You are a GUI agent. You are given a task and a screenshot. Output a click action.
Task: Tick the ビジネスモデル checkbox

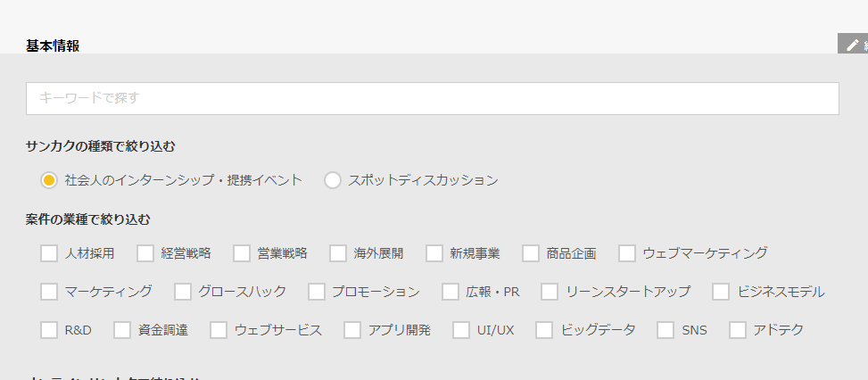(721, 292)
